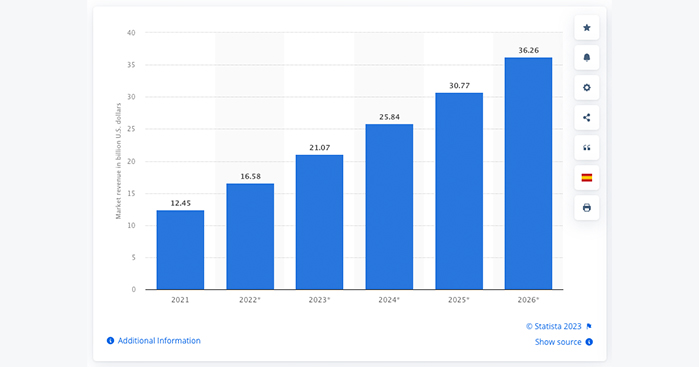
Task: Select the 2023 bar labeled 21.07
Action: (320, 222)
